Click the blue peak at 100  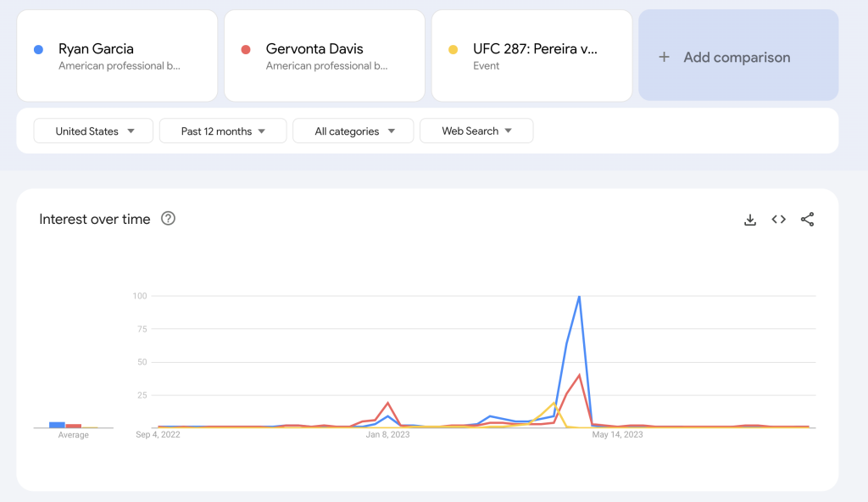pos(579,297)
